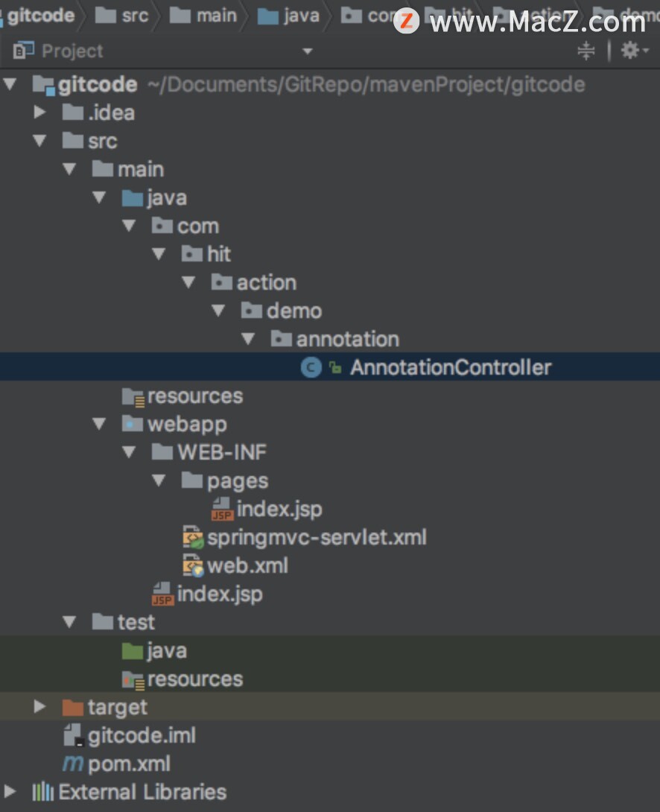Click the blue java source root icon
This screenshot has height=812, width=660.
[133, 197]
